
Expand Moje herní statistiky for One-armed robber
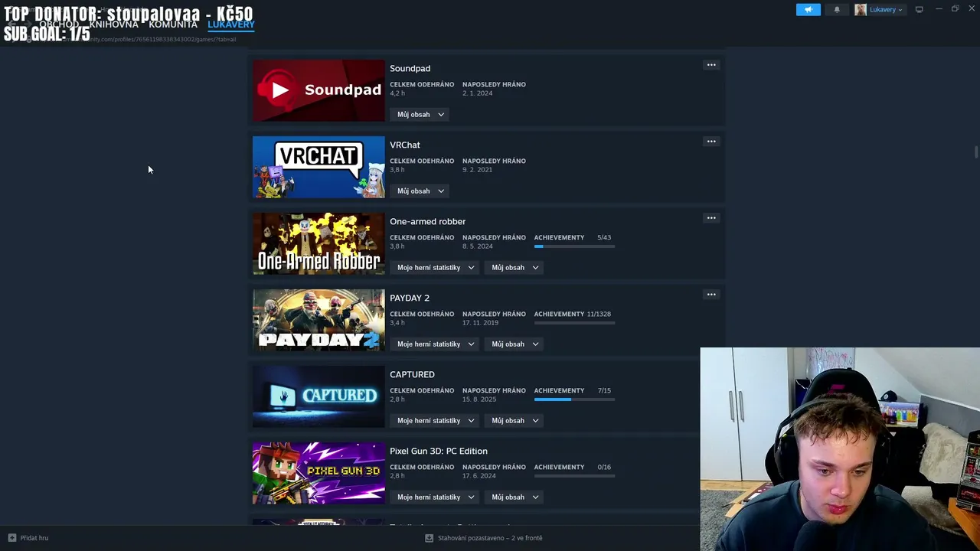click(x=436, y=268)
